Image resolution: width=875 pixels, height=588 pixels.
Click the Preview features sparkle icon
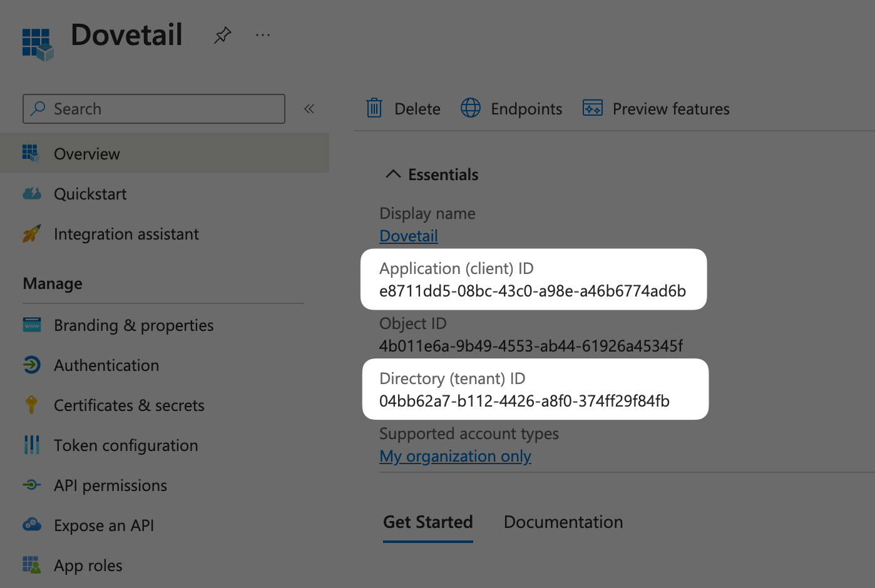(593, 108)
